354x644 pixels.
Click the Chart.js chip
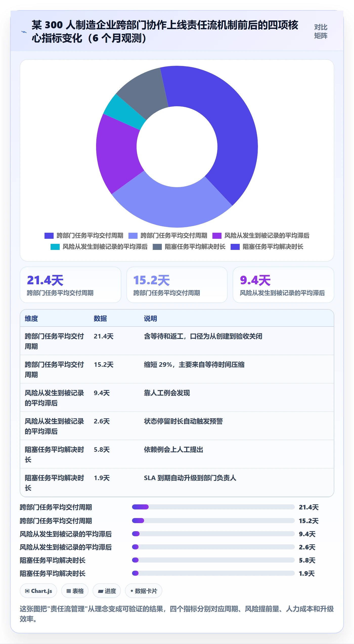tap(38, 591)
